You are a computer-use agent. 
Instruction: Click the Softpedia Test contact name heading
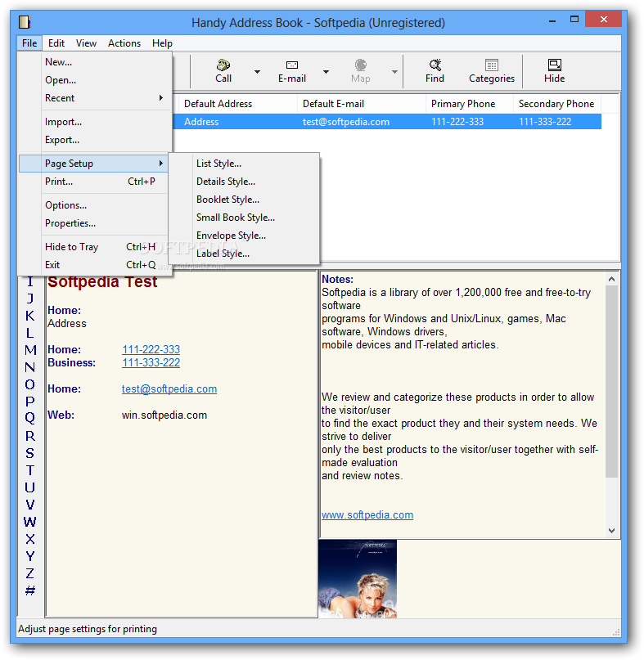tap(102, 281)
